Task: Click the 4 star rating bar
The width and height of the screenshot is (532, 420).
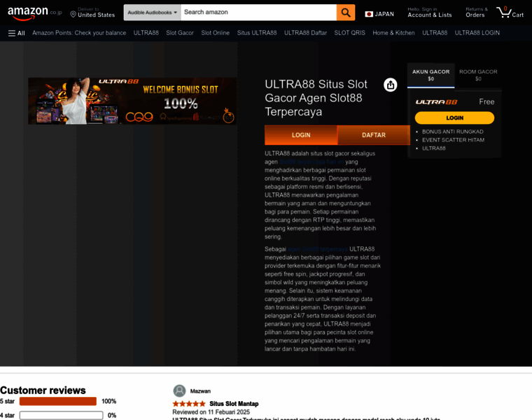Action: [61, 415]
